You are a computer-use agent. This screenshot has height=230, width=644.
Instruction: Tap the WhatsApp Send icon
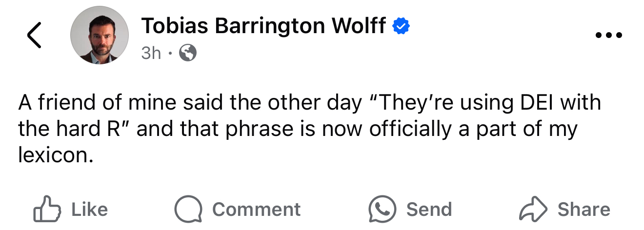[382, 209]
